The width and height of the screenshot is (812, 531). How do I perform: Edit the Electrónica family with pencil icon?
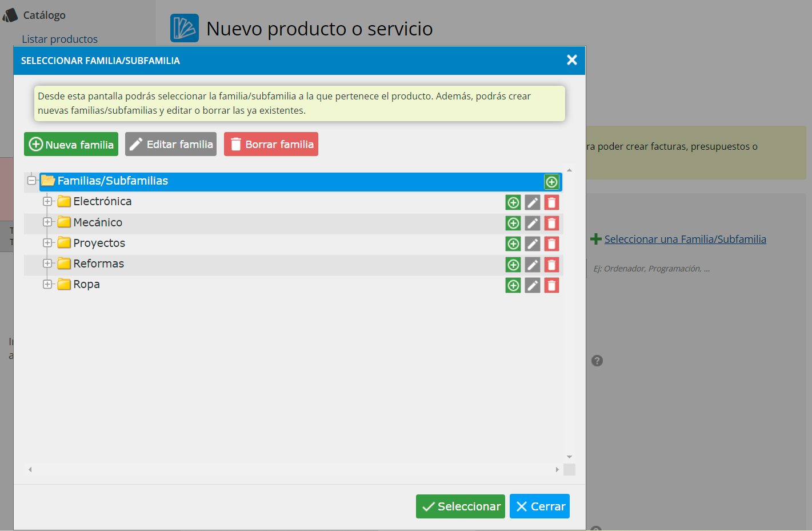point(533,202)
